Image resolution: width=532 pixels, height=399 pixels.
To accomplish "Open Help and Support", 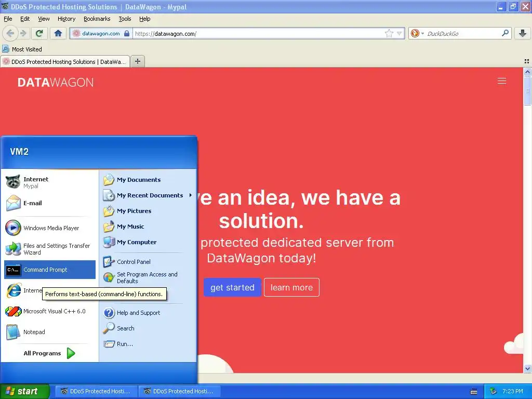I will tap(148, 313).
